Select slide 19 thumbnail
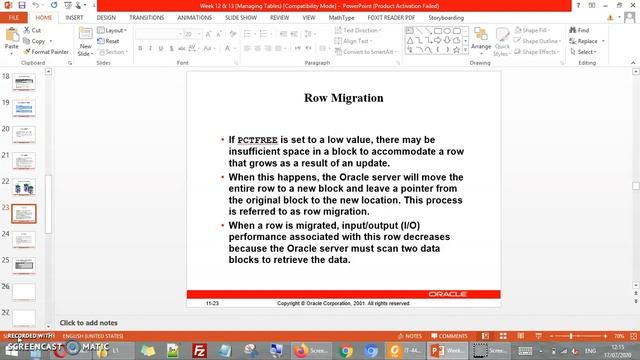This screenshot has height=360, width=640. 24,108
